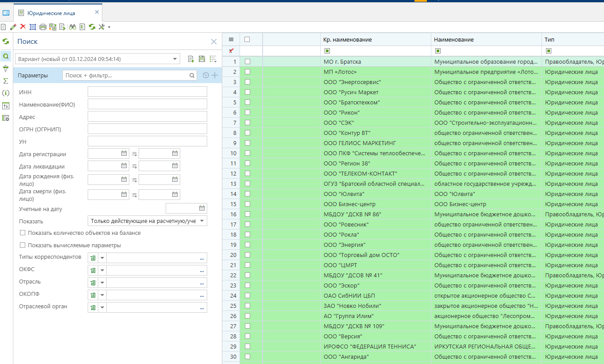
Task: Enable Показать количество объектов на балансе
Action: pyautogui.click(x=23, y=233)
